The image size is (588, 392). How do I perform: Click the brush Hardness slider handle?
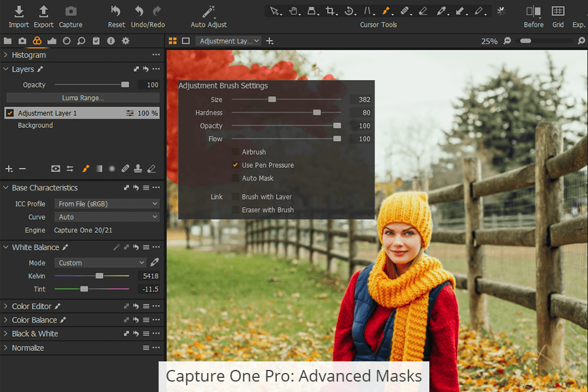pos(317,113)
